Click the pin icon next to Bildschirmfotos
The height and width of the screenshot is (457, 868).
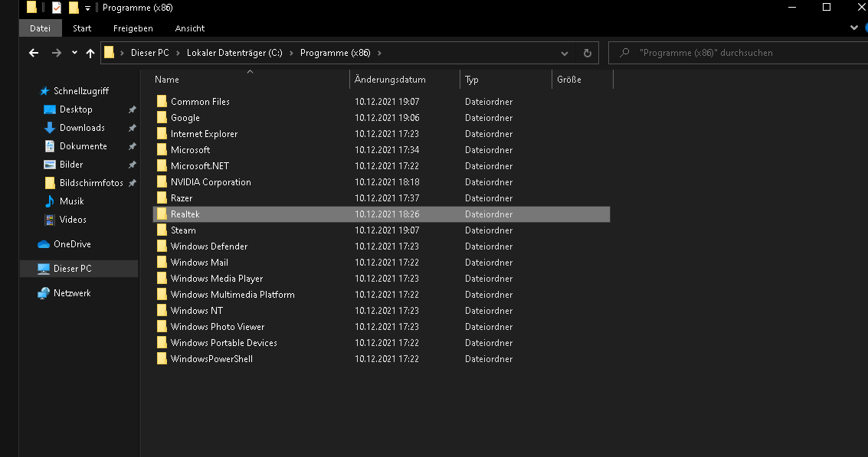coord(133,183)
